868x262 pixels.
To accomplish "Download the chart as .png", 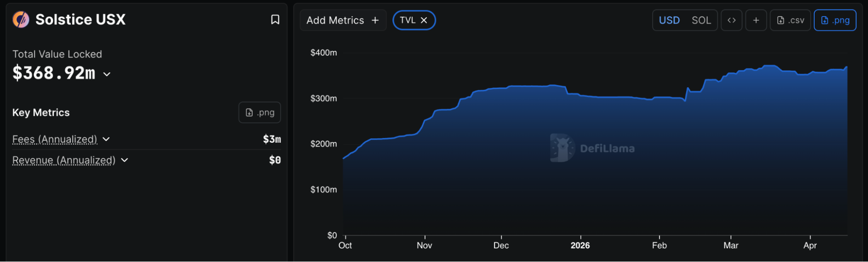I will [835, 20].
